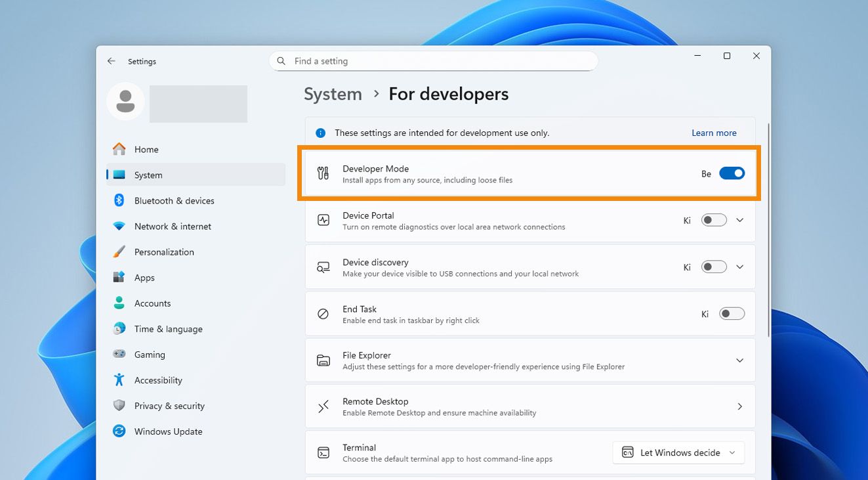The image size is (868, 480).
Task: Click System in the breadcrumb
Action: (333, 94)
